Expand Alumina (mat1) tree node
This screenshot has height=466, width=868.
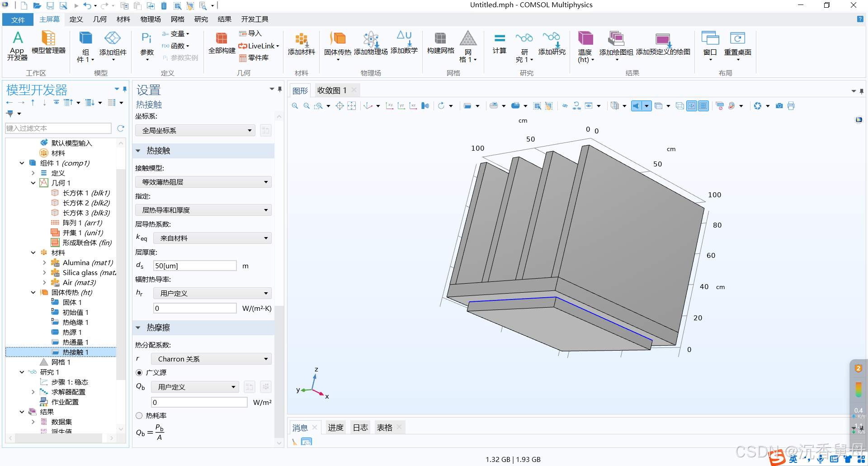click(44, 263)
